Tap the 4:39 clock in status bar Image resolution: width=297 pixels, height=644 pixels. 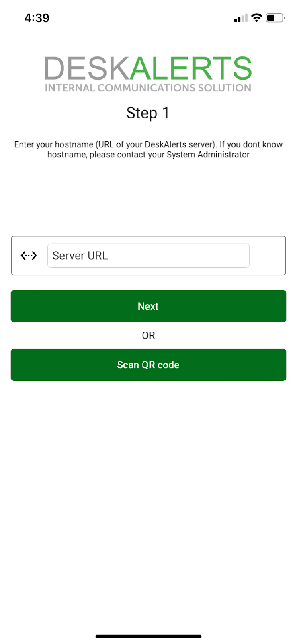pyautogui.click(x=37, y=18)
